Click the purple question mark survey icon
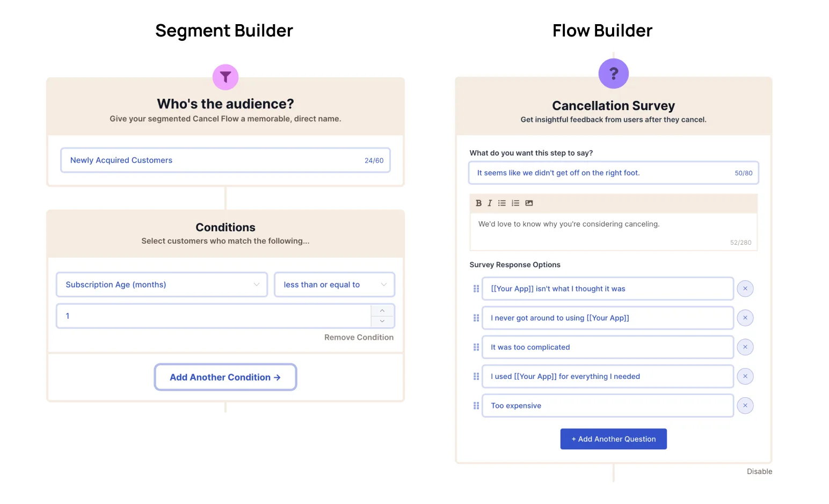 click(x=613, y=74)
